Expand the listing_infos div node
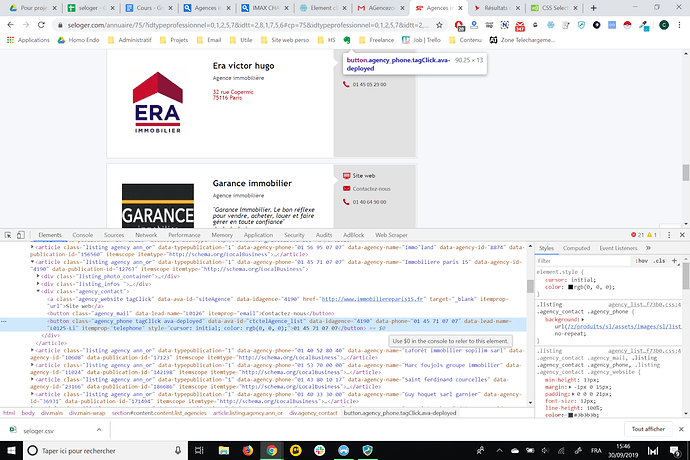 [38, 284]
